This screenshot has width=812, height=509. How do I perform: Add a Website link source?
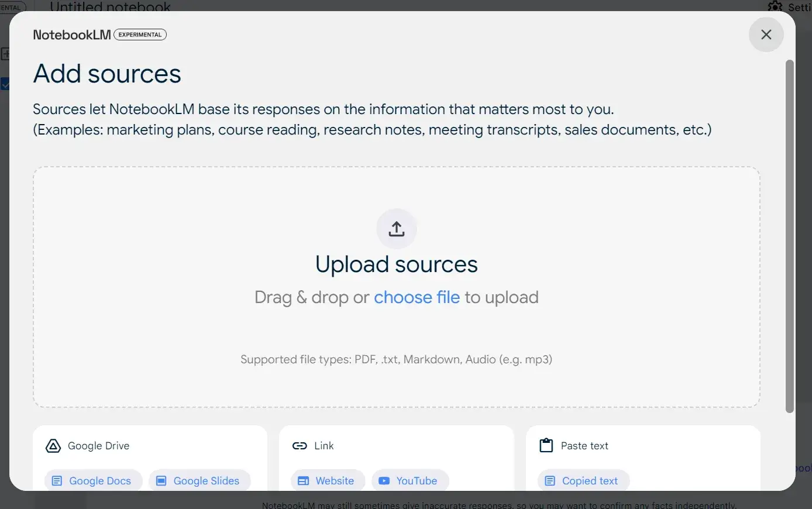coord(328,481)
